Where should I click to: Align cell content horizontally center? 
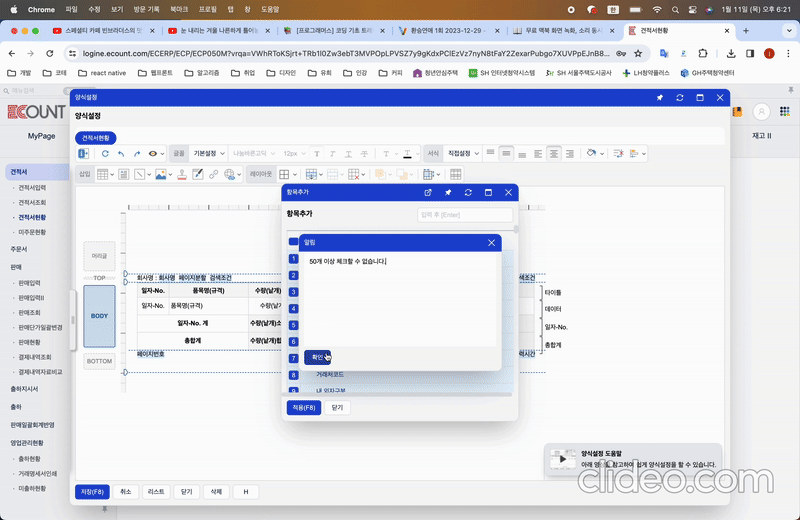point(554,154)
